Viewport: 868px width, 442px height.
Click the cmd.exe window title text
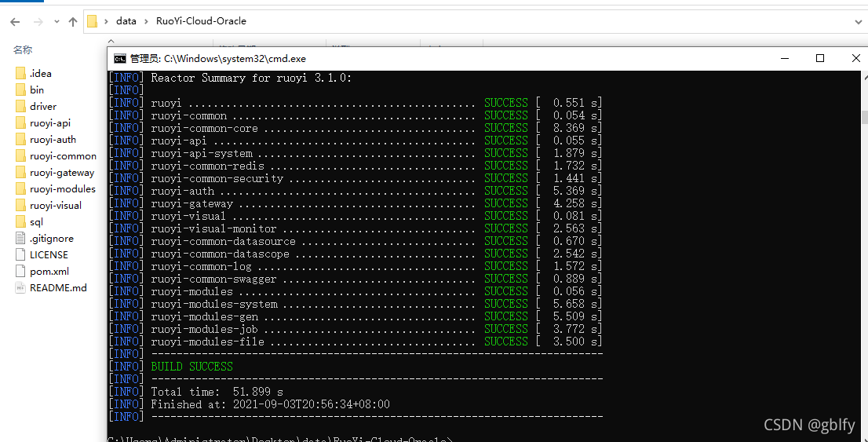pyautogui.click(x=218, y=59)
